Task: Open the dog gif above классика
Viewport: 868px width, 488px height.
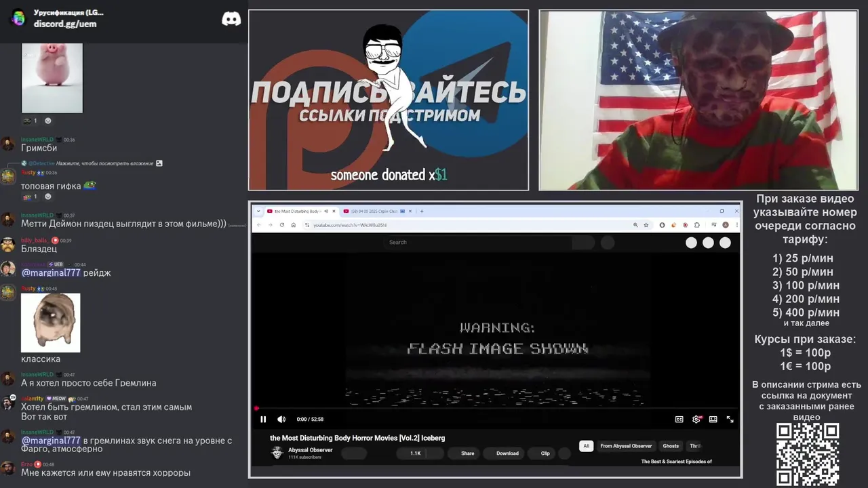Action: pos(51,323)
